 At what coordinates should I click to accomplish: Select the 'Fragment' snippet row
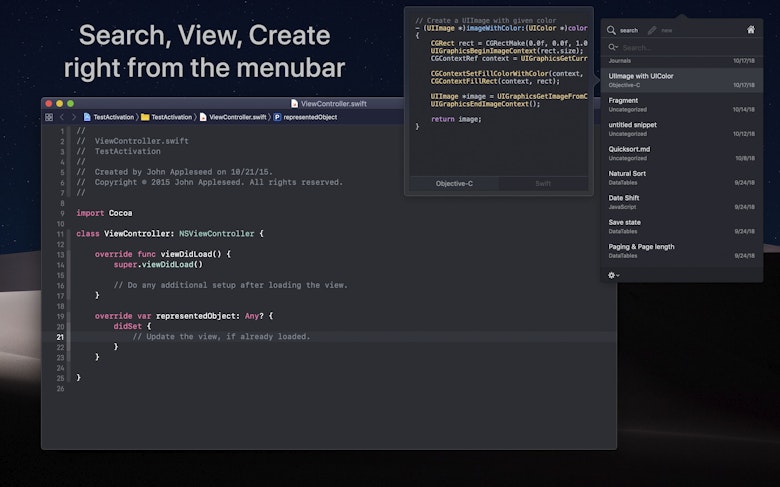pyautogui.click(x=682, y=104)
